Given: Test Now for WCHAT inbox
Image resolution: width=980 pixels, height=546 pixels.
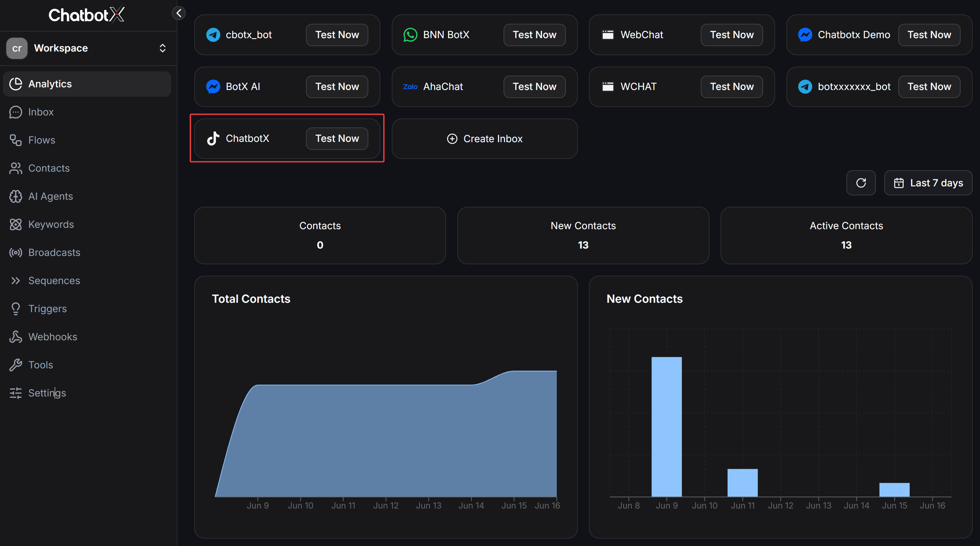Looking at the screenshot, I should click(x=732, y=87).
